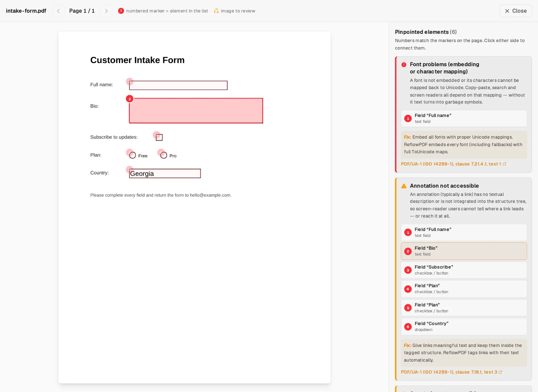Screen dimensions: 538x392
Task: Select Field "Full name" under Annotation not accessible
Action: pyautogui.click(x=464, y=232)
